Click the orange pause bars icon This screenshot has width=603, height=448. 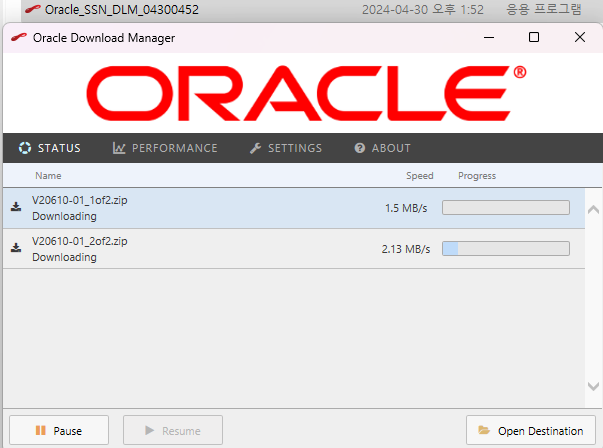tap(40, 430)
